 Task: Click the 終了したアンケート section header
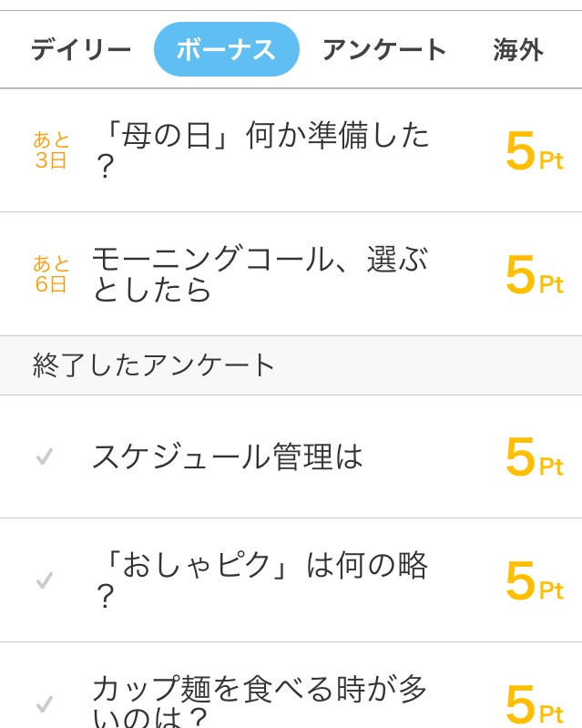[154, 365]
